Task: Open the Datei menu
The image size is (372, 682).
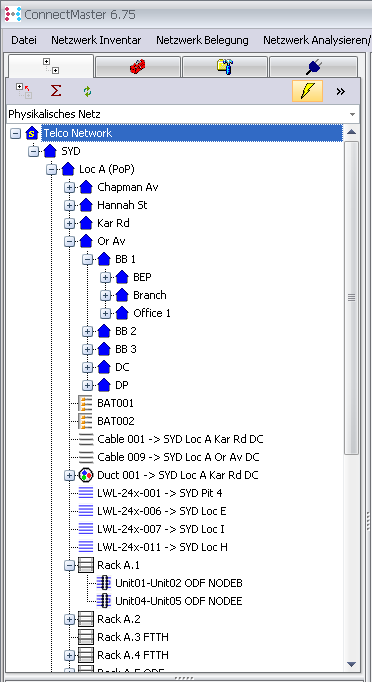Action: 24,40
